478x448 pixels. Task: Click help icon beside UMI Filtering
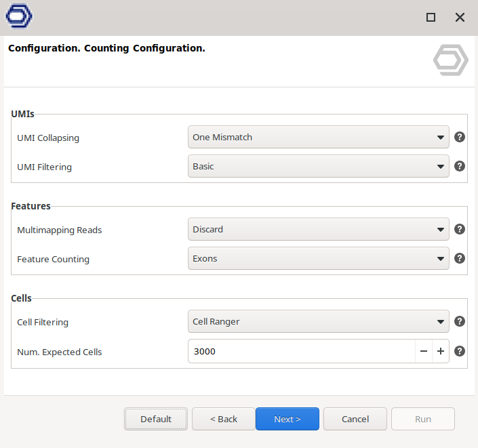(459, 166)
